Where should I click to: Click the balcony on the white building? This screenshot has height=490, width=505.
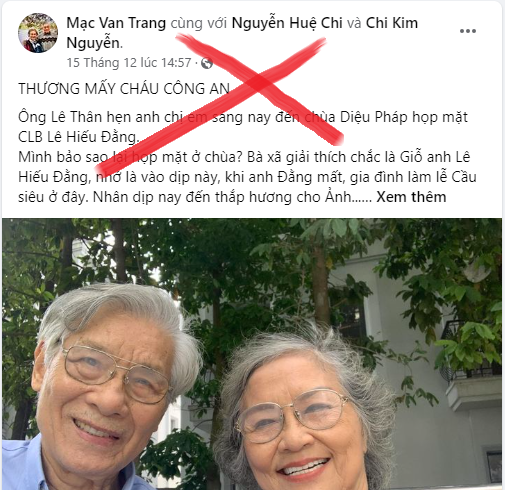[472, 367]
